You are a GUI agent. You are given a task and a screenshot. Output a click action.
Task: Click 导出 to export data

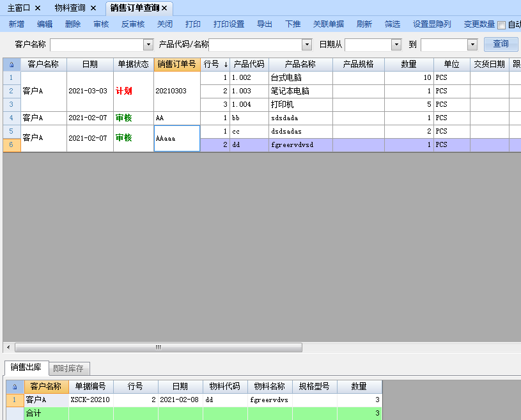[265, 24]
